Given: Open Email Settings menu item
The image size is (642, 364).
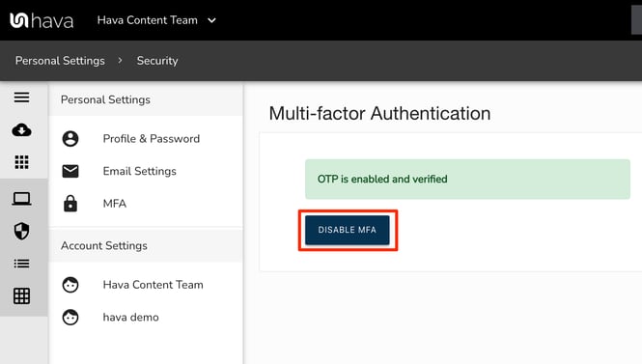Looking at the screenshot, I should tap(139, 171).
